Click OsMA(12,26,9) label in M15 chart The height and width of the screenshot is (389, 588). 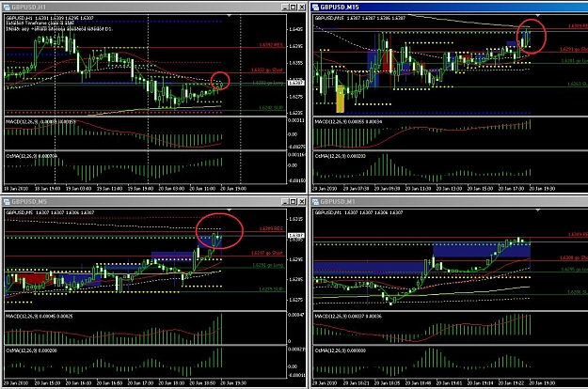coord(331,156)
